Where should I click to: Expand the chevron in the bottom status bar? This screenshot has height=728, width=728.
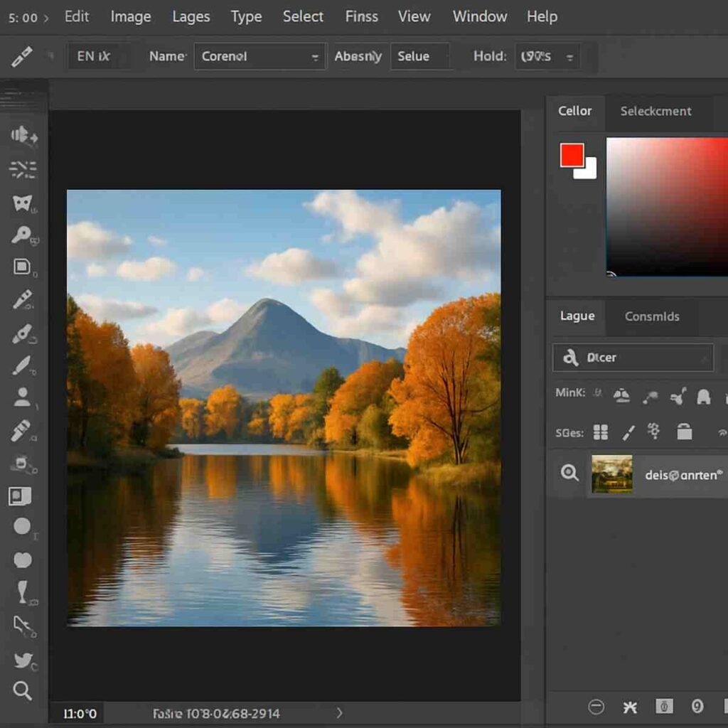340,713
